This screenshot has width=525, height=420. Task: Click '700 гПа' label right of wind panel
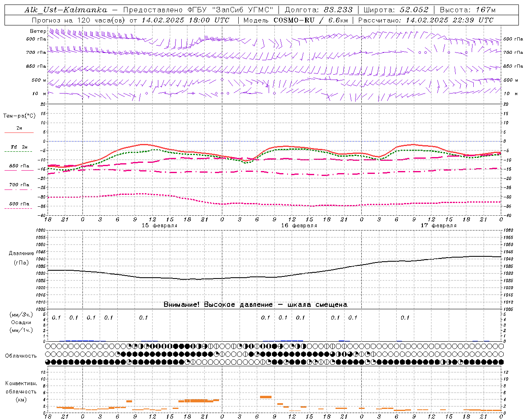click(x=513, y=52)
